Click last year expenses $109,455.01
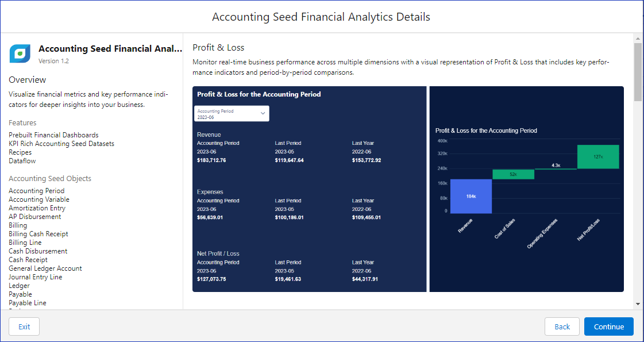This screenshot has width=644, height=342. pos(367,217)
